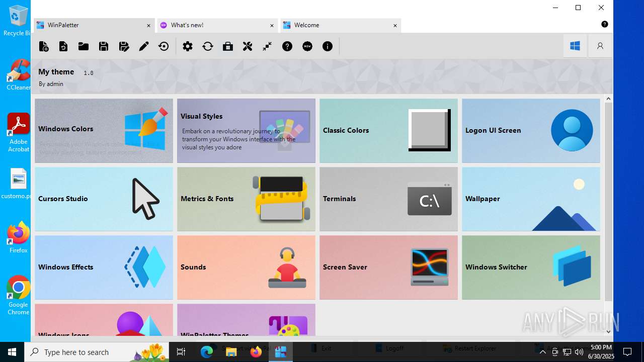This screenshot has width=644, height=362.
Task: Open the wrench and screwdriver tools icon
Action: tap(248, 46)
